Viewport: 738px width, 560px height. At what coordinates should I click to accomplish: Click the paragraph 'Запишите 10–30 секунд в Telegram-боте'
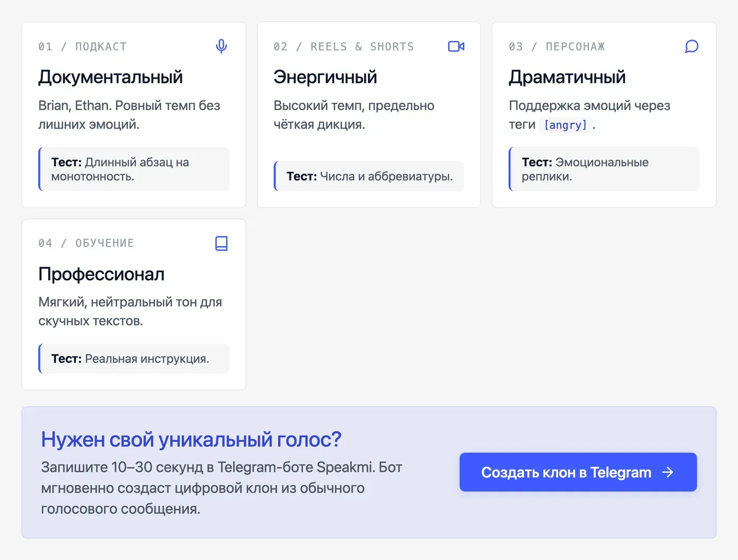222,488
